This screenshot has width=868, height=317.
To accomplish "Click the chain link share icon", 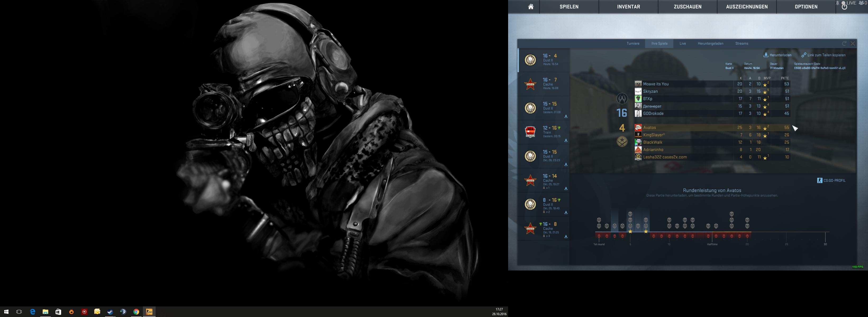I will [804, 55].
